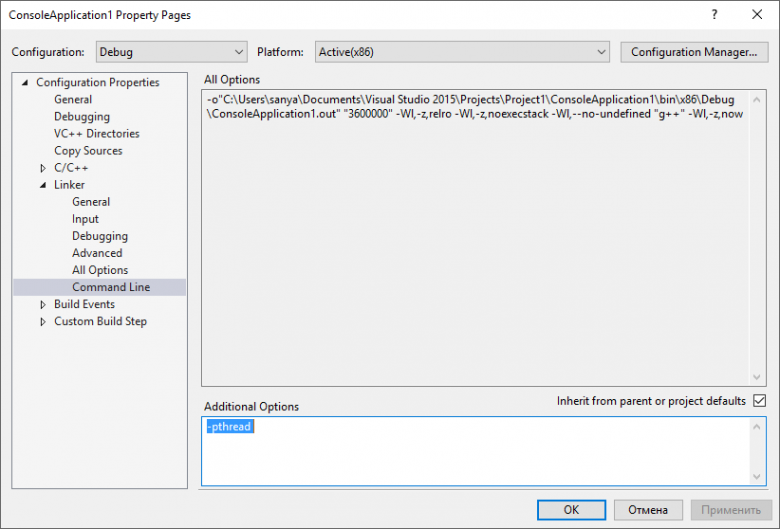The image size is (780, 529).
Task: Open the Linker Input page
Action: [85, 219]
